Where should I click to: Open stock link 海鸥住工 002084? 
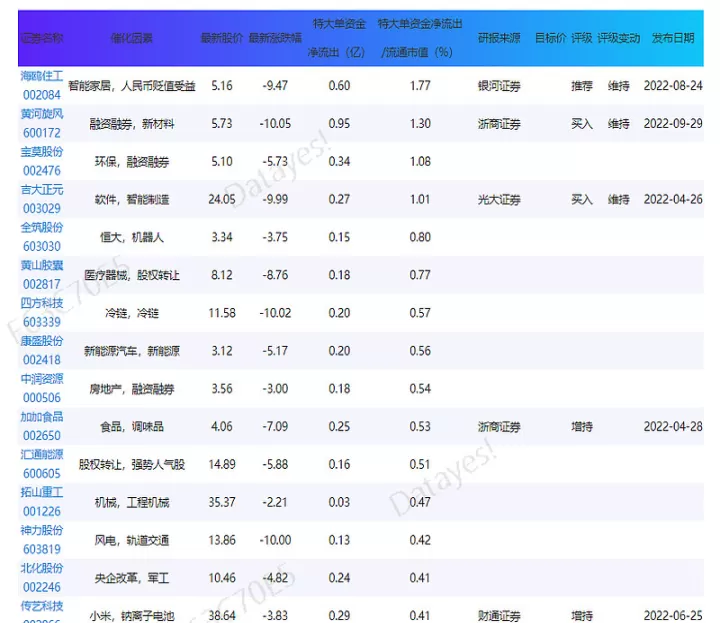[x=42, y=85]
